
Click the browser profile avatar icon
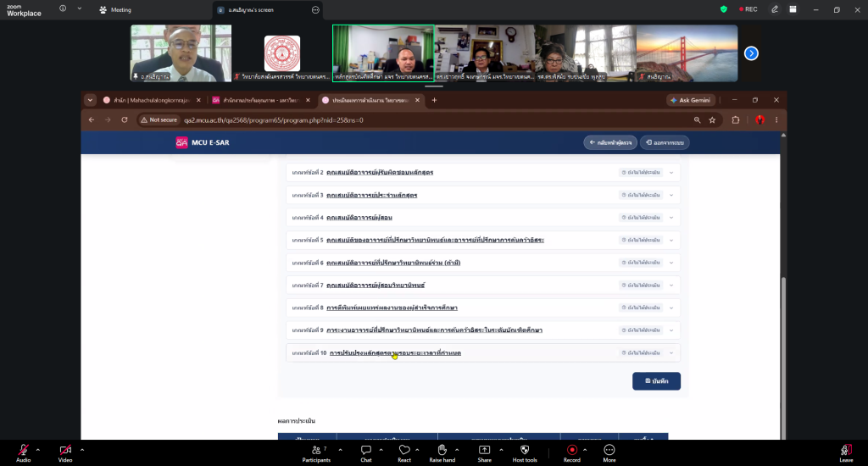click(760, 120)
